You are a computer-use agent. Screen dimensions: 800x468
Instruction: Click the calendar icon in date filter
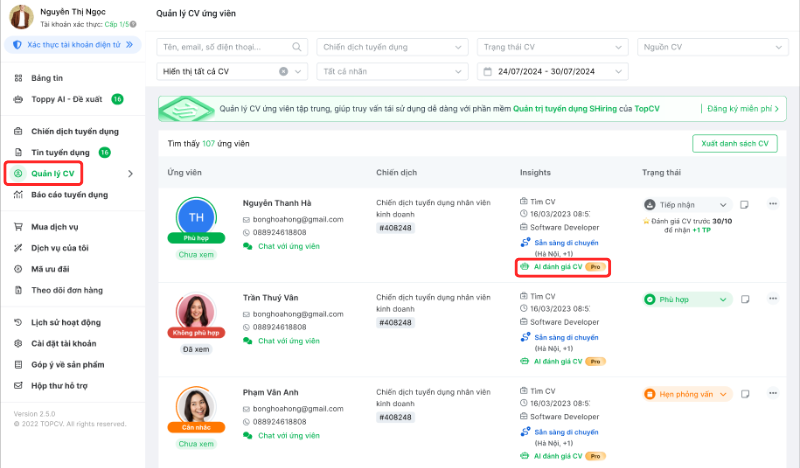(488, 71)
